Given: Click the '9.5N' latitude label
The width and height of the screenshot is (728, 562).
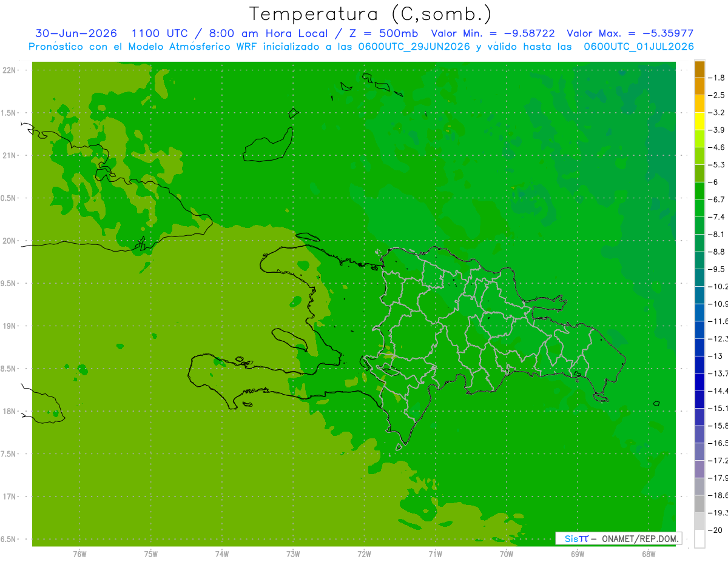Looking at the screenshot, I should point(9,283).
